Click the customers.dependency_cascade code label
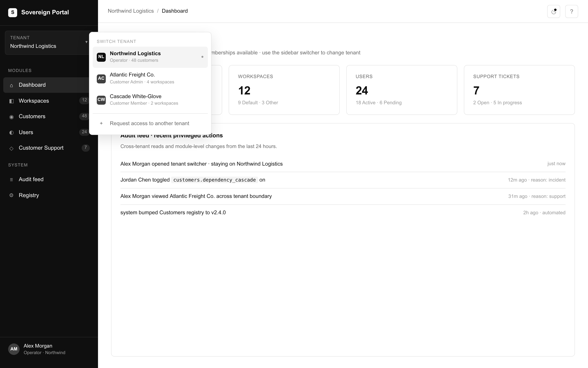The image size is (588, 368). [x=214, y=180]
